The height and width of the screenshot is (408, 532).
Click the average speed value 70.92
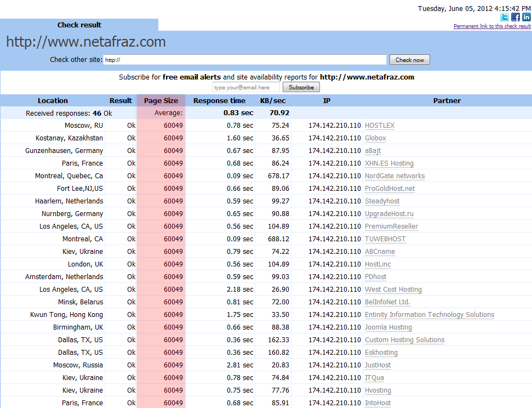tap(279, 113)
